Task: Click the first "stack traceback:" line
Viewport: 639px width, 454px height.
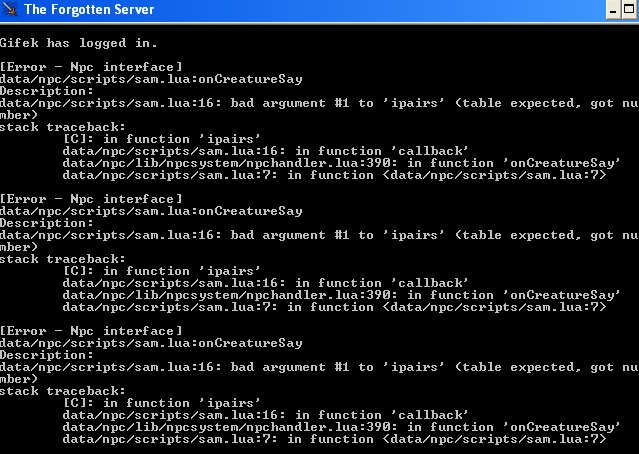Action: pyautogui.click(x=62, y=127)
